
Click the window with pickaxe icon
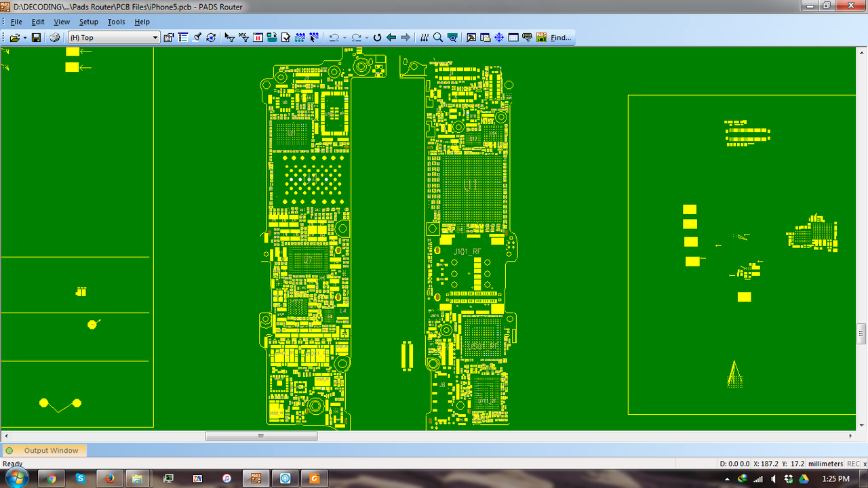(471, 38)
